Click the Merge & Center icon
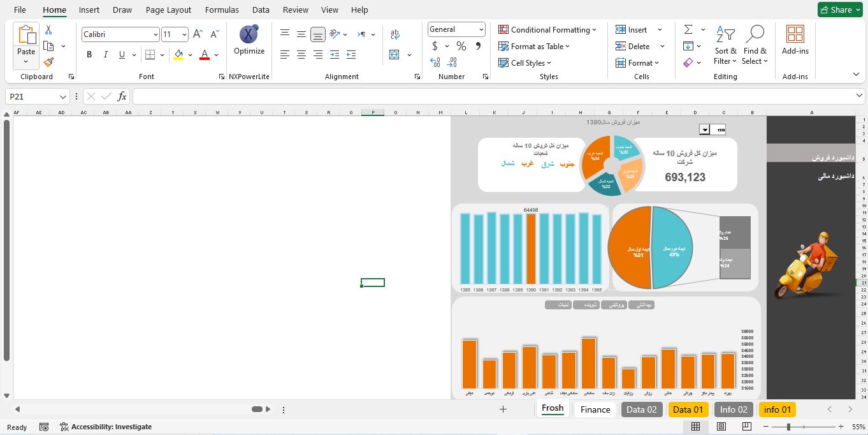 pyautogui.click(x=394, y=55)
